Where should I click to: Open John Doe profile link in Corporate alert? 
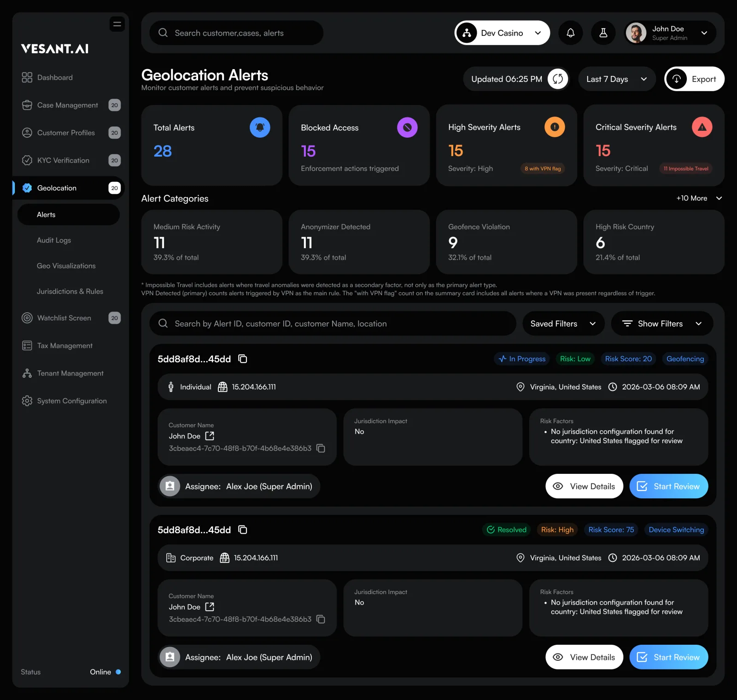pos(210,607)
